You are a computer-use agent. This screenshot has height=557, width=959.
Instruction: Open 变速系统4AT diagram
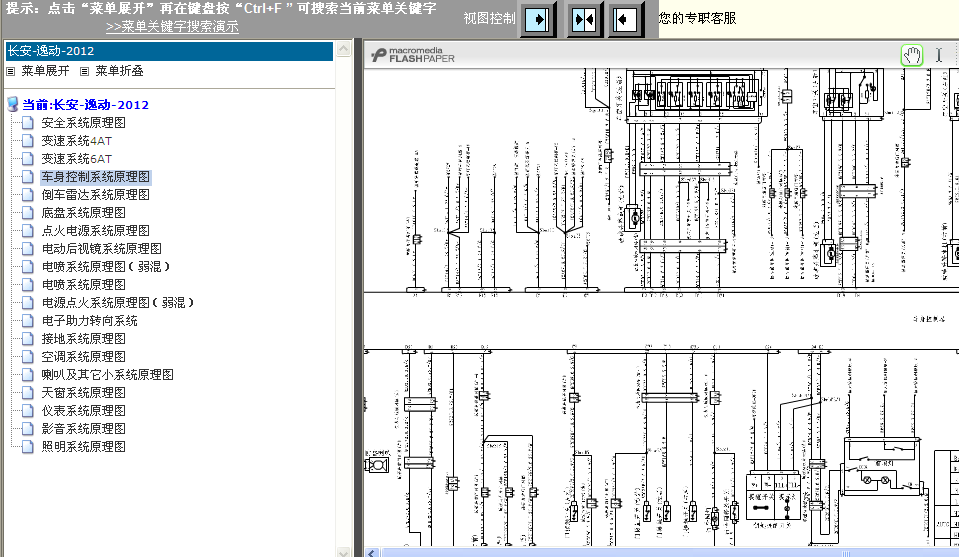[77, 141]
